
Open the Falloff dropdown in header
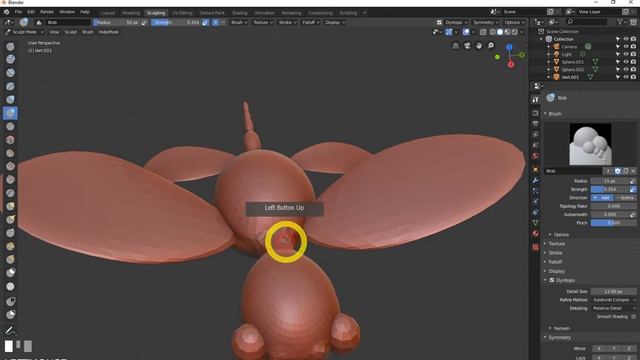click(x=311, y=22)
